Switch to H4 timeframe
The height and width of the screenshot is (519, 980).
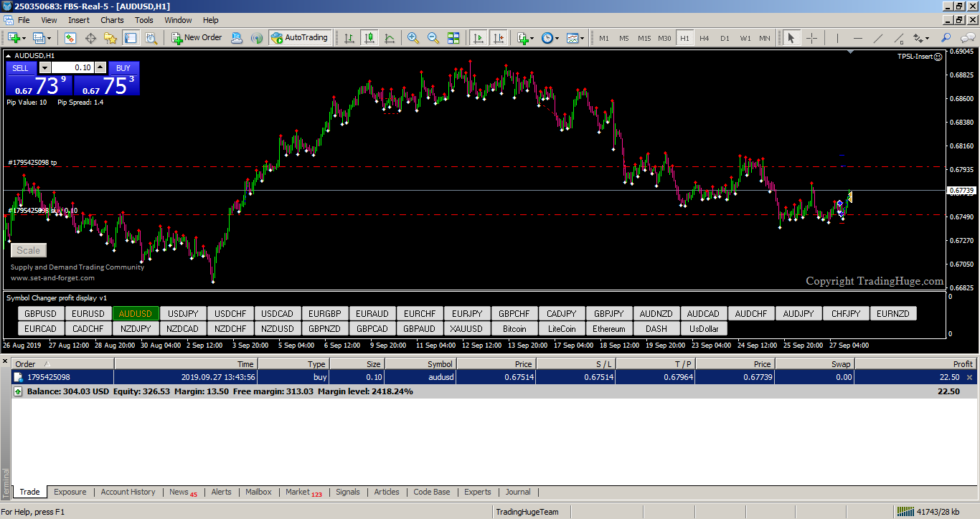705,38
